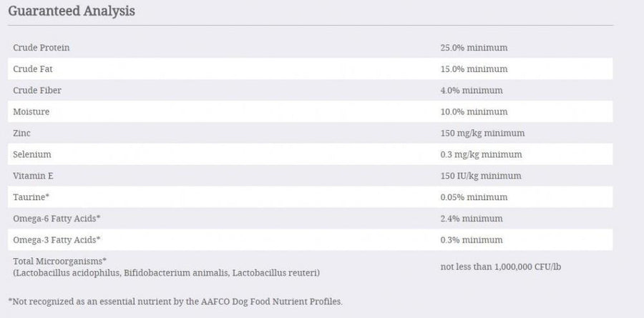Select the 0.3 mg/kg minimum selenium value
Viewport: 644px width, 318px height.
coord(481,154)
